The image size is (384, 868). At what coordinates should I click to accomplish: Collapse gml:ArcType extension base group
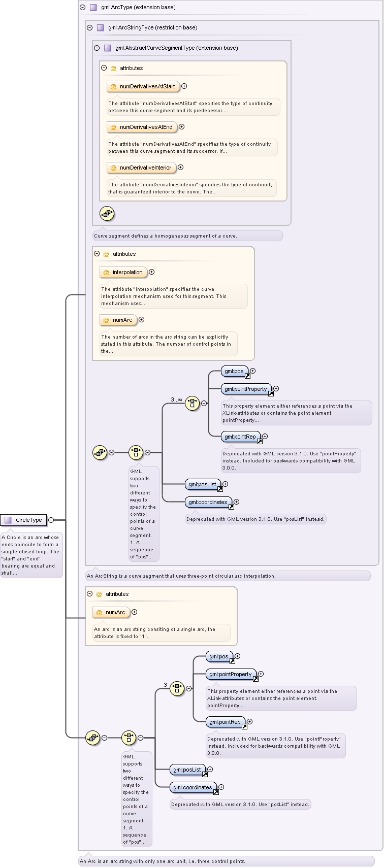click(82, 8)
